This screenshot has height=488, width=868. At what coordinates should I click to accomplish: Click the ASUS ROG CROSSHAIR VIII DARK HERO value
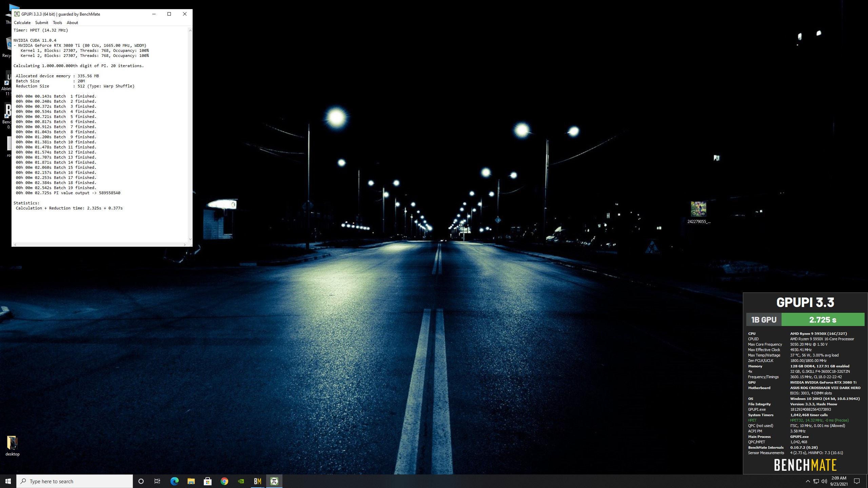tap(825, 388)
